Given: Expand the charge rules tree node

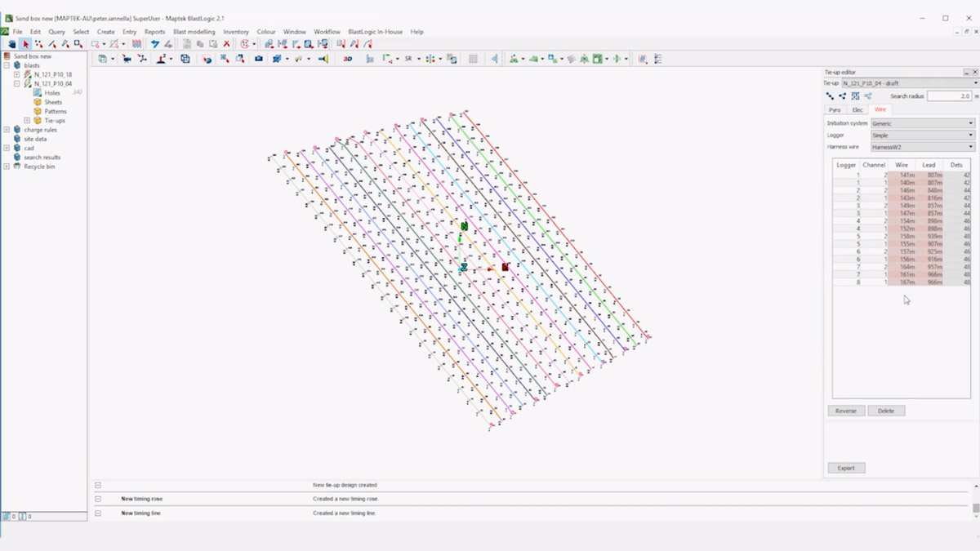Looking at the screenshot, I should coord(7,130).
